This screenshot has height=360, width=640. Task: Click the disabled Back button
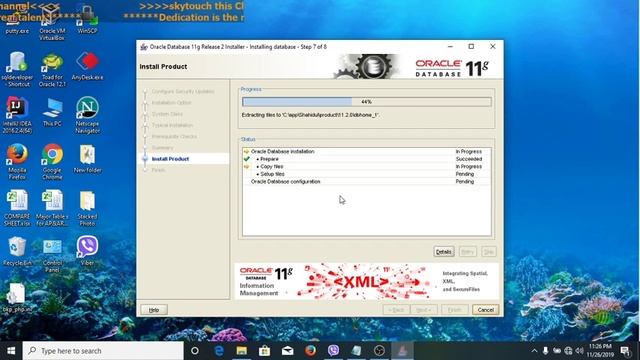coord(396,310)
